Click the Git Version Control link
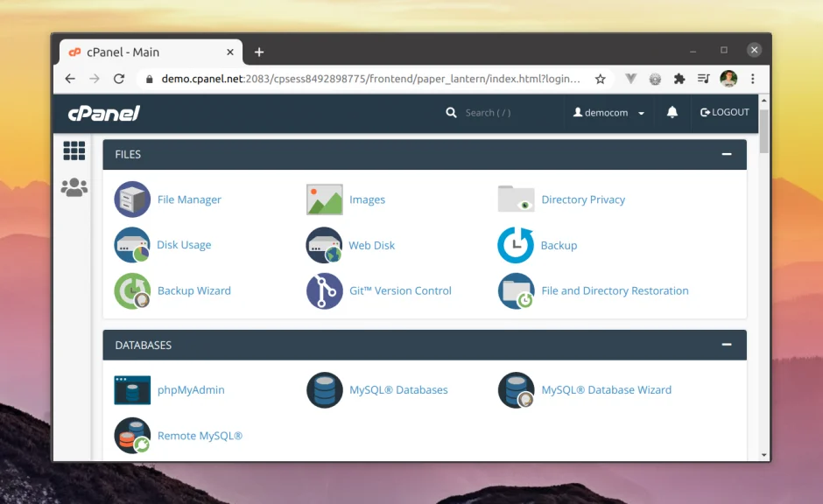This screenshot has width=823, height=504. tap(400, 290)
